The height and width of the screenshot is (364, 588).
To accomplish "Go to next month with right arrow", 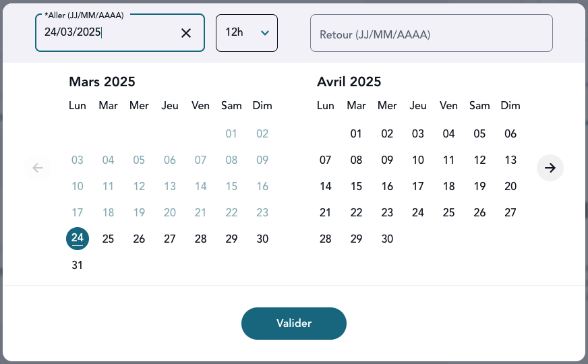I will pos(550,168).
